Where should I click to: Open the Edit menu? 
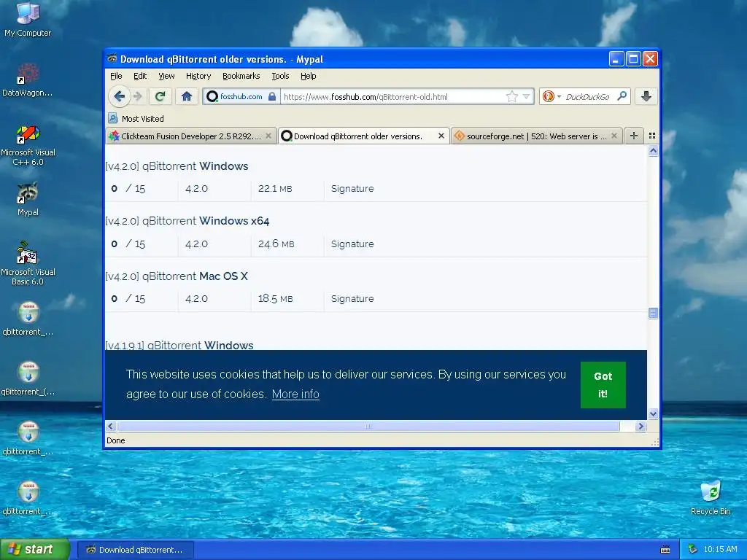(x=140, y=76)
